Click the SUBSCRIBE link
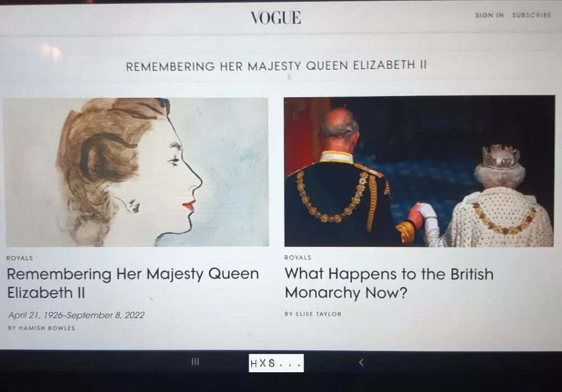Screen dimensions: 562x392 coord(531,15)
